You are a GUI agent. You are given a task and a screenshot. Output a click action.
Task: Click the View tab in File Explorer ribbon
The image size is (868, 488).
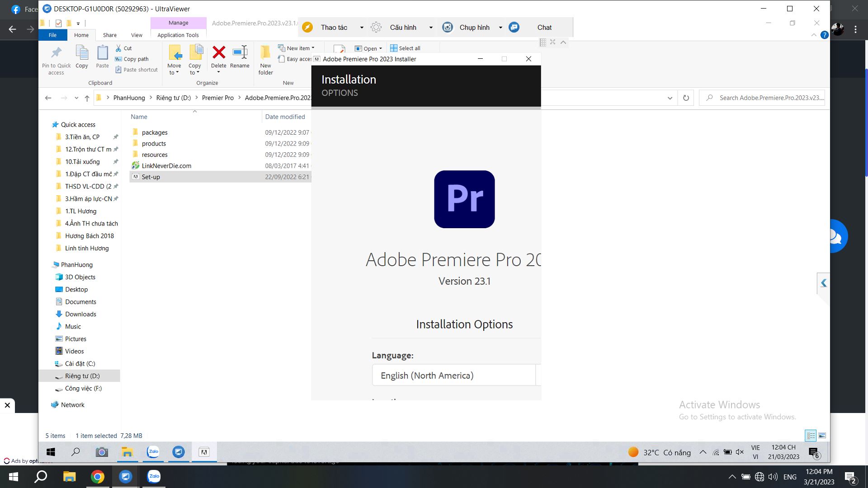136,34
